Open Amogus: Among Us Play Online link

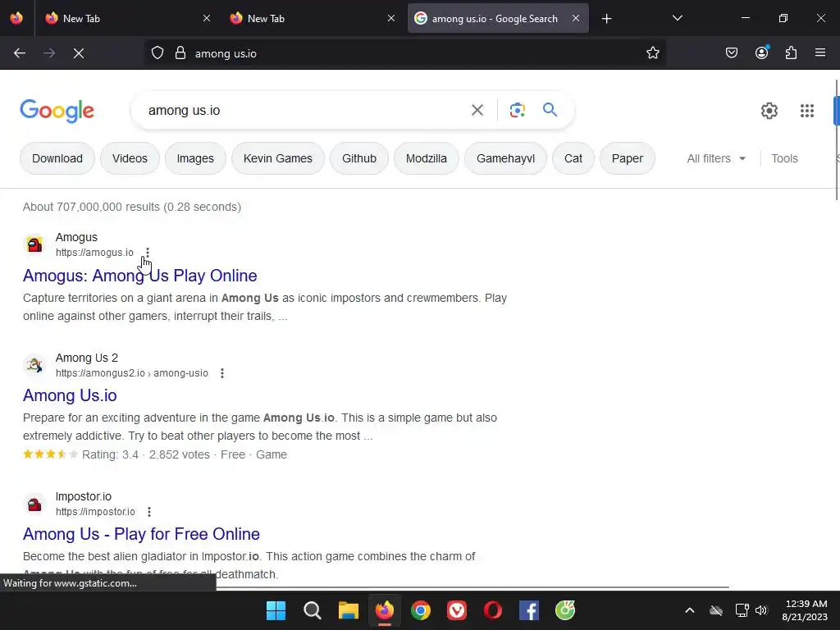click(139, 276)
